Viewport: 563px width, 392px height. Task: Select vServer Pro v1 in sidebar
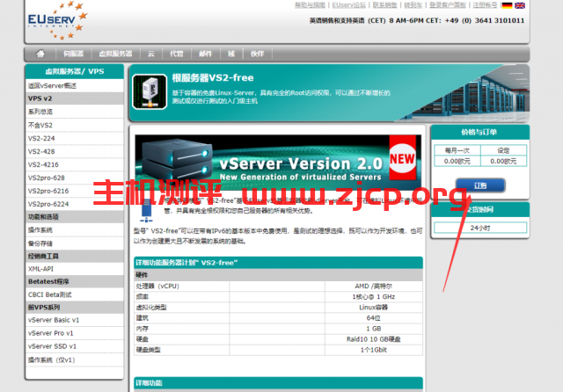coord(51,333)
